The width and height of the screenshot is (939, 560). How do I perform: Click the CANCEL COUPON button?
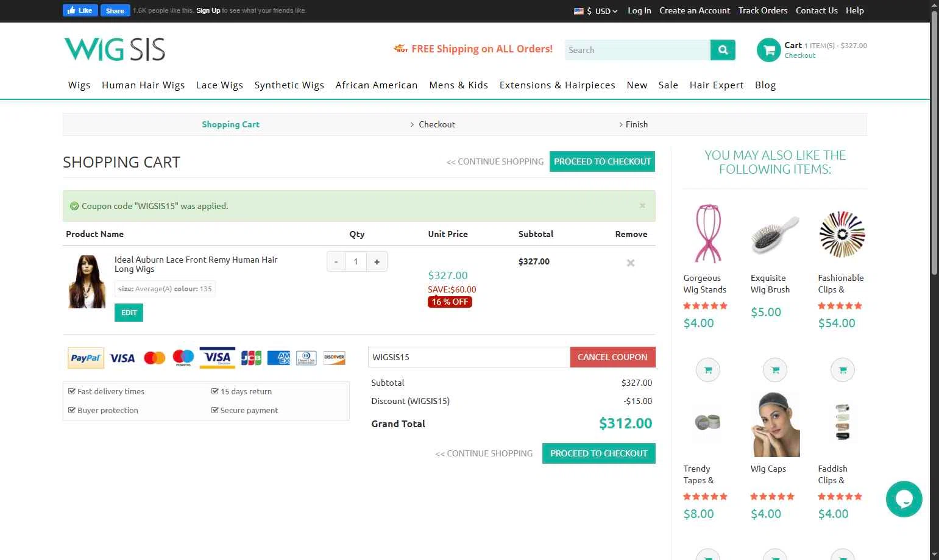pos(612,357)
